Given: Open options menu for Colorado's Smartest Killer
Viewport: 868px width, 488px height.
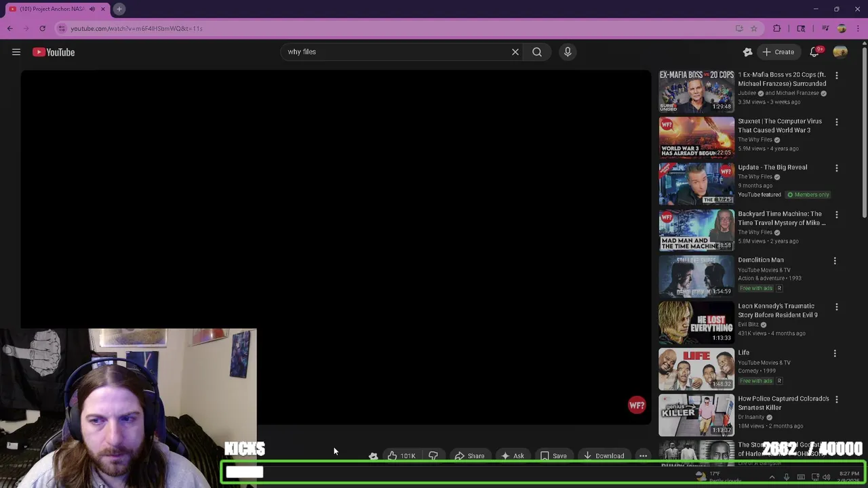Looking at the screenshot, I should [837, 400].
